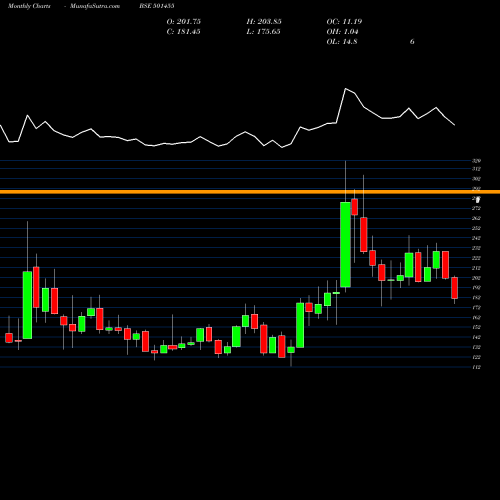The image size is (500, 500).
Task: Click the open value "O: 201.75"
Action: coord(184,22)
